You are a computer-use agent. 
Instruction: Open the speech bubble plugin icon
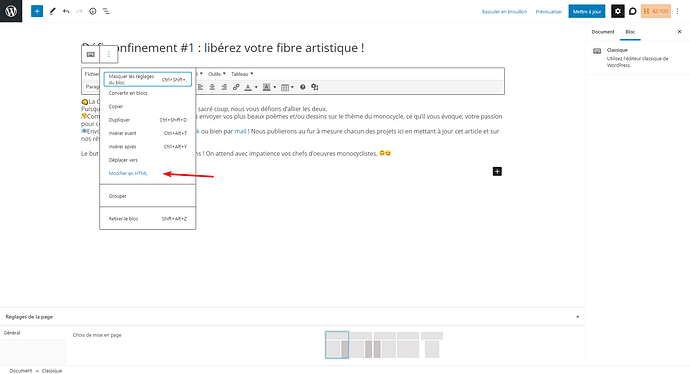633,11
